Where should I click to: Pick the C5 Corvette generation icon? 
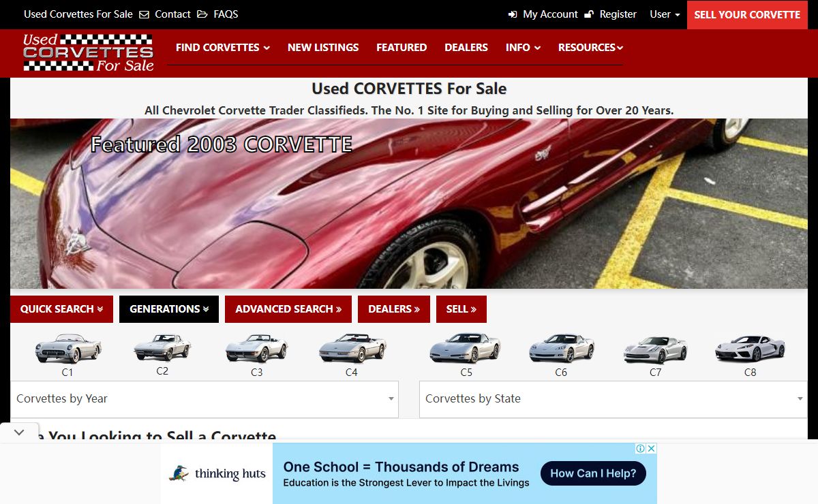point(466,349)
